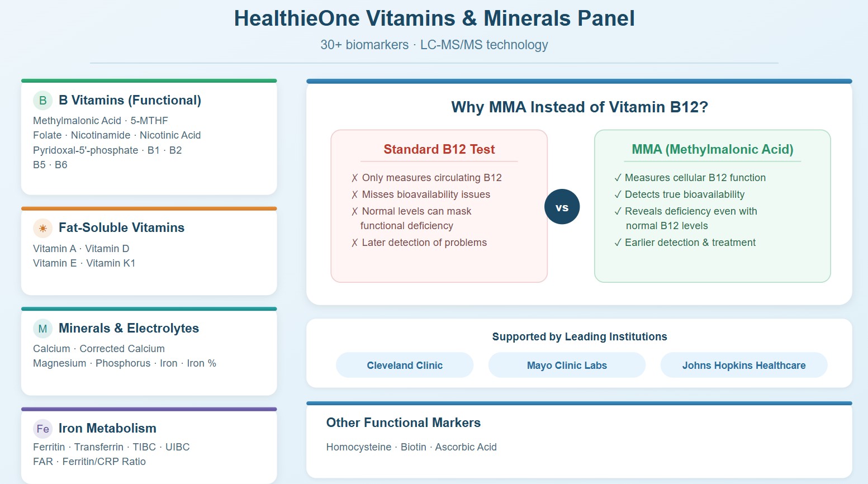Viewport: 868px width, 484px height.
Task: Click the teal M minerals icon
Action: pos(42,329)
